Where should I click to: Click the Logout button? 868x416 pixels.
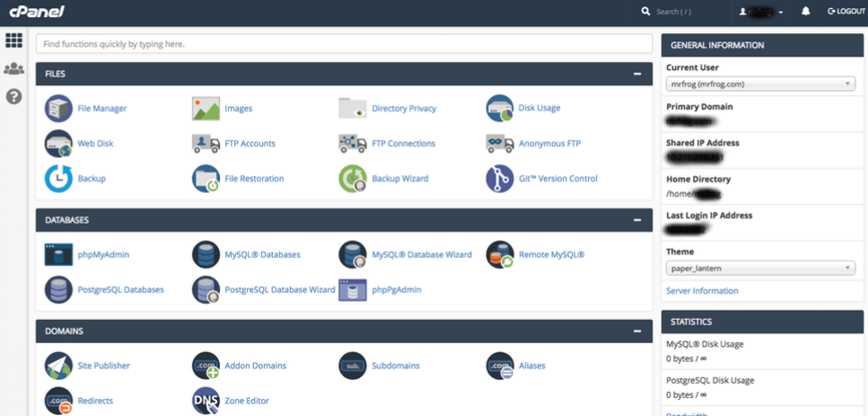[x=846, y=12]
